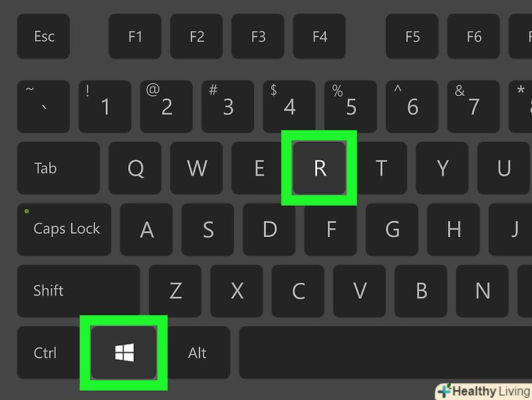Screen dimensions: 532x400
Task: Click the F6 function key
Action: tap(474, 37)
